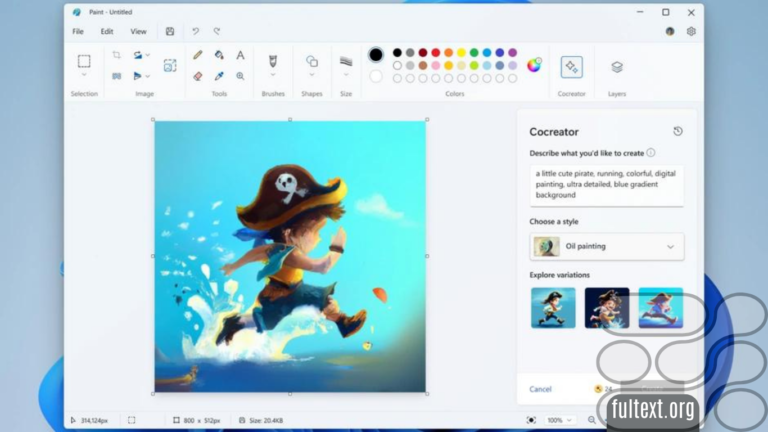
Task: Click the Undo arrow
Action: [195, 31]
